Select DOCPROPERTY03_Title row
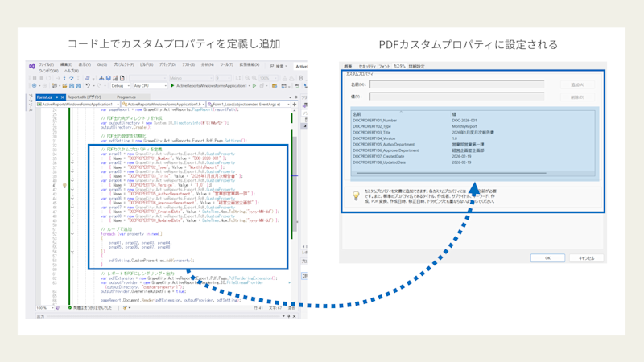 (x=473, y=132)
